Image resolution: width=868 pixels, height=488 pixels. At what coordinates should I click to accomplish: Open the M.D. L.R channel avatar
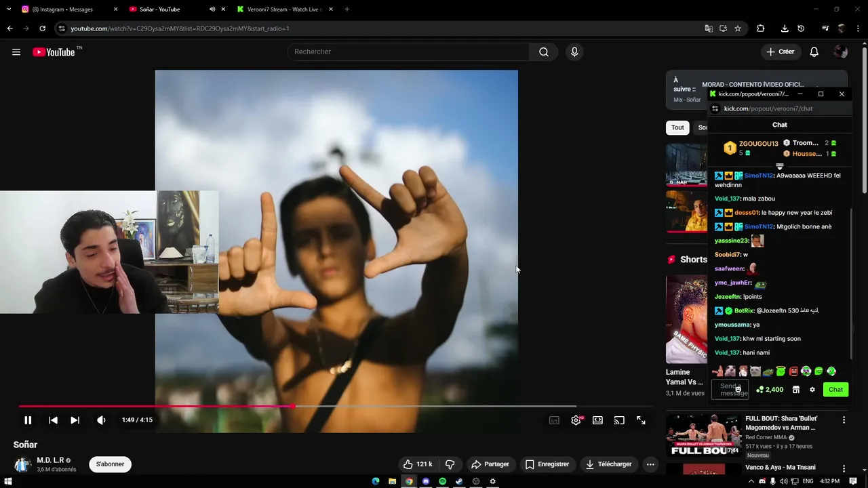[23, 465]
